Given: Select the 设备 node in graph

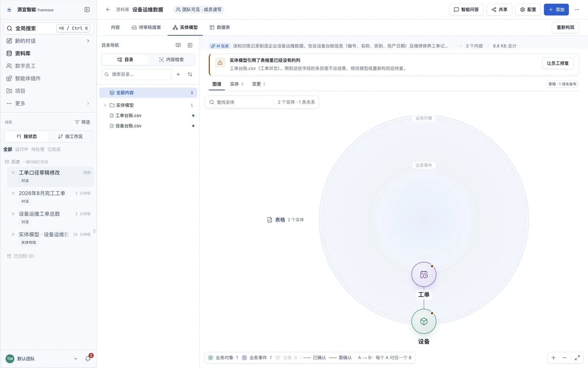Looking at the screenshot, I should pyautogui.click(x=424, y=321).
